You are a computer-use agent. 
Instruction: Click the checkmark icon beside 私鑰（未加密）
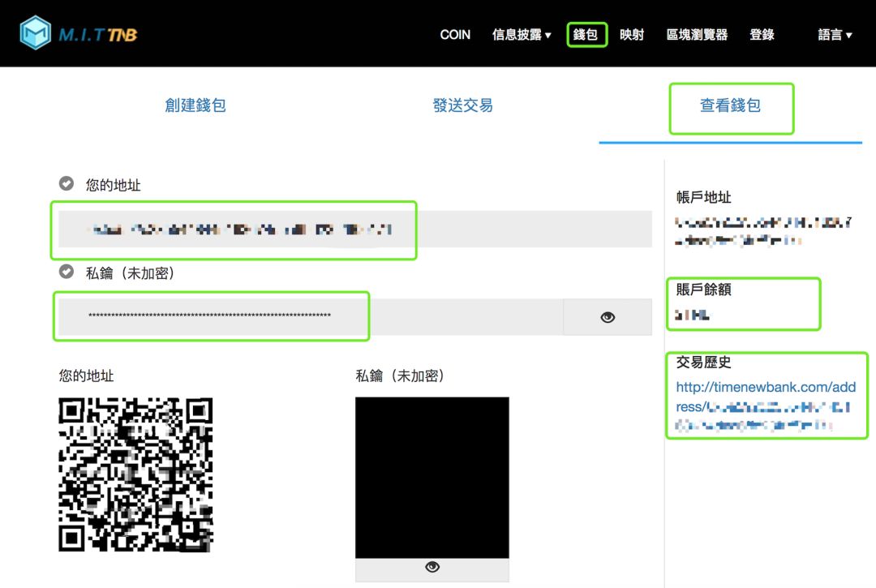click(66, 272)
